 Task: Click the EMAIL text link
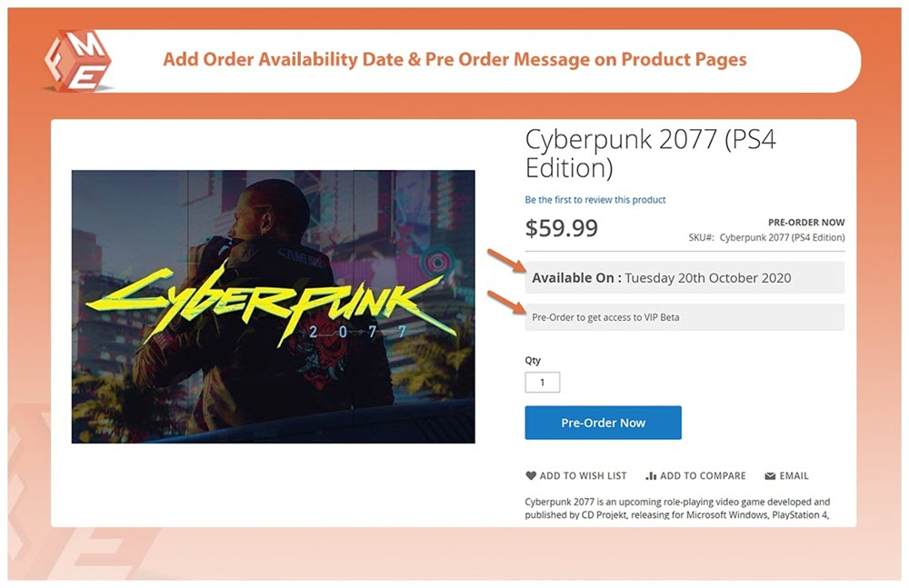coord(794,475)
